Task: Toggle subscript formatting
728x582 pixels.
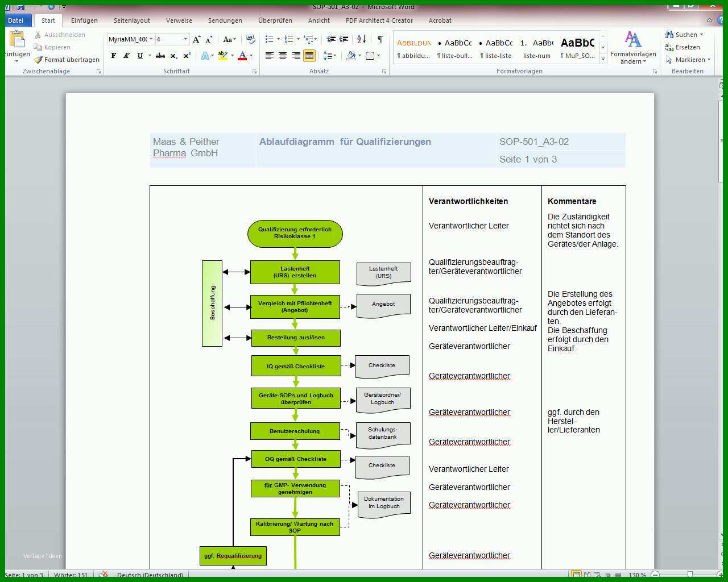Action: tap(173, 56)
